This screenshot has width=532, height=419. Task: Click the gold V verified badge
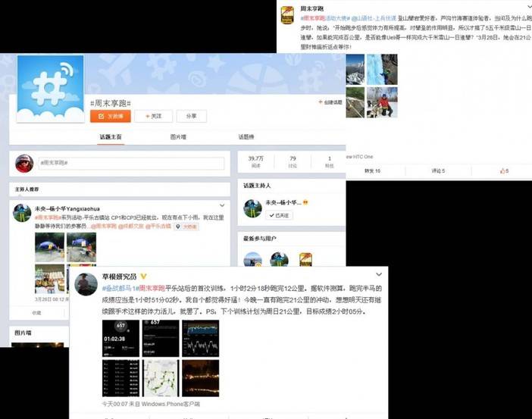coord(143,277)
